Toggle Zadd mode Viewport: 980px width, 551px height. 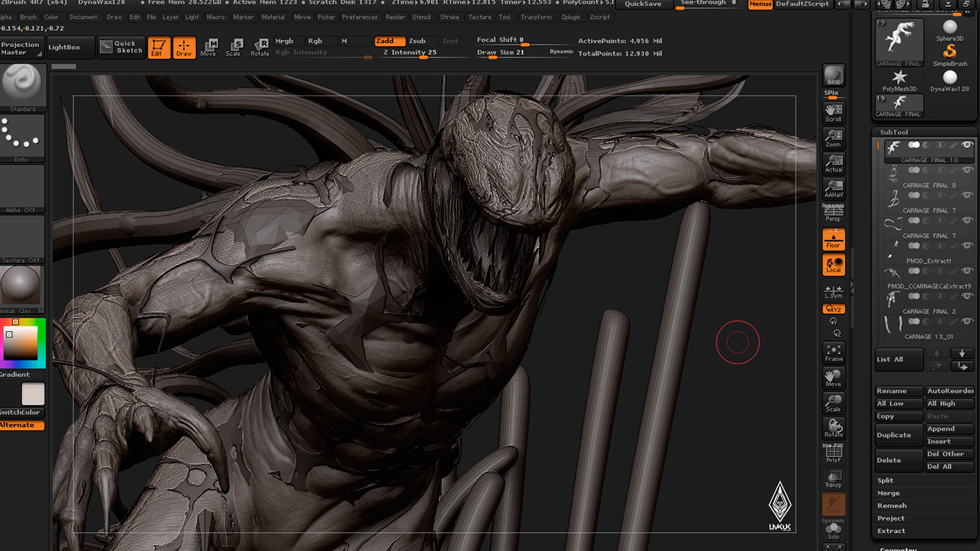click(389, 41)
